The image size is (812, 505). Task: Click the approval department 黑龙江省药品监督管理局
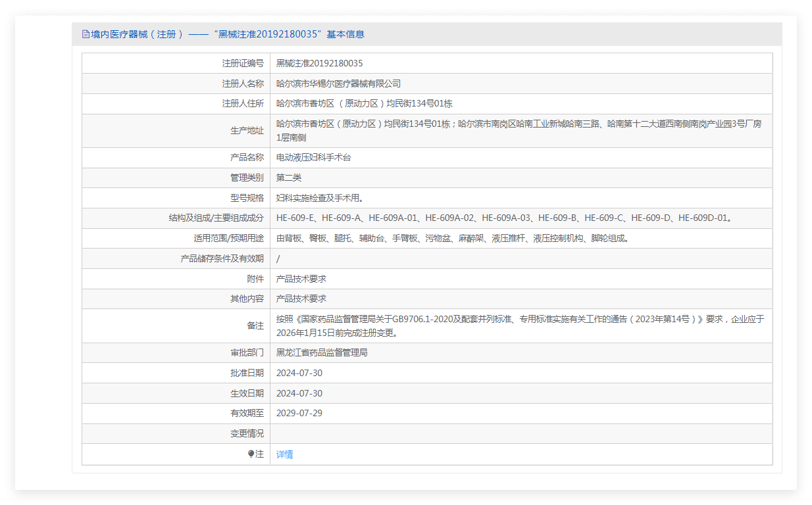(322, 352)
